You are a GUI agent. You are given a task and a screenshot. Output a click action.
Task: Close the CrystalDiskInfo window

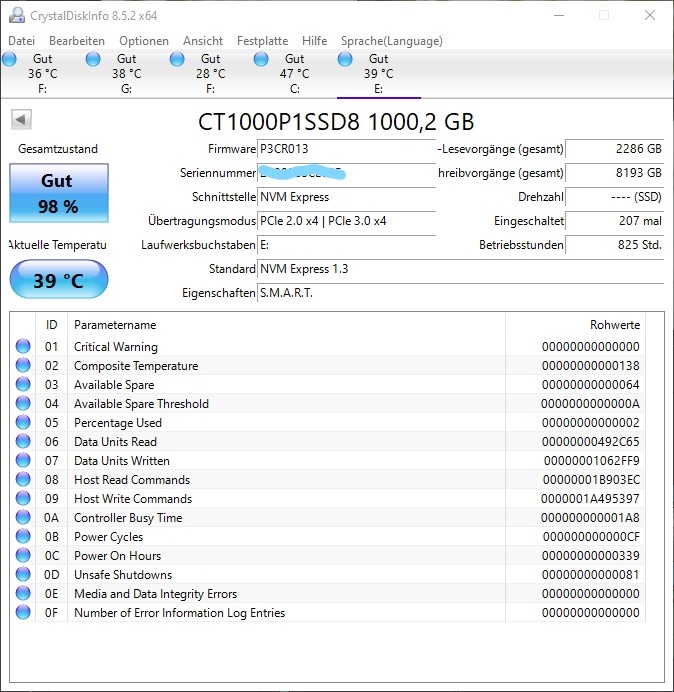pos(650,15)
